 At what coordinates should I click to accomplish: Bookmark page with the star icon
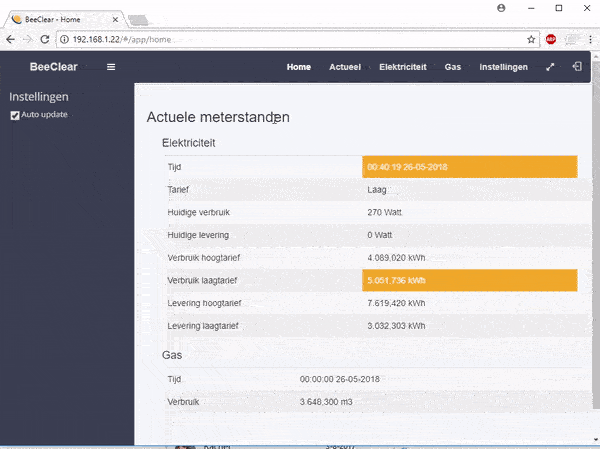[531, 39]
